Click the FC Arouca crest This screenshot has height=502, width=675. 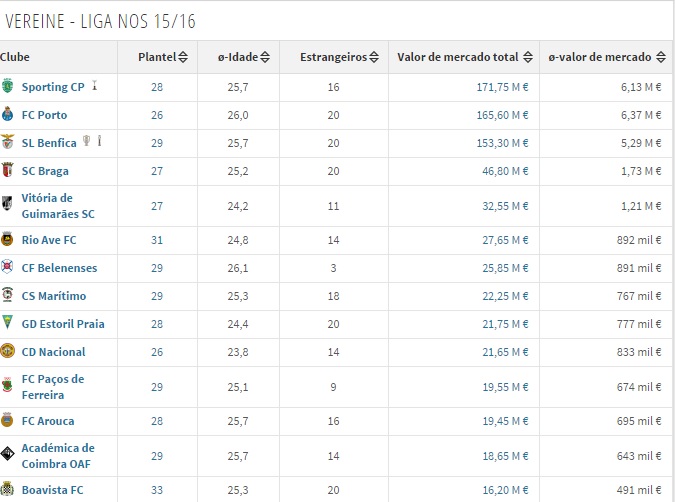coord(7,420)
